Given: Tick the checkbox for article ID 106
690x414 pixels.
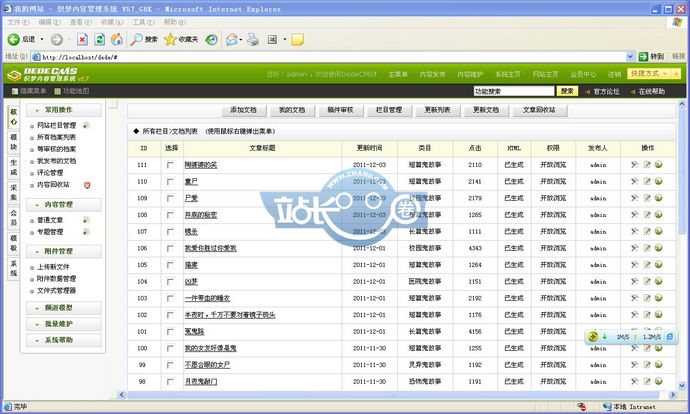Looking at the screenshot, I should tap(170, 249).
